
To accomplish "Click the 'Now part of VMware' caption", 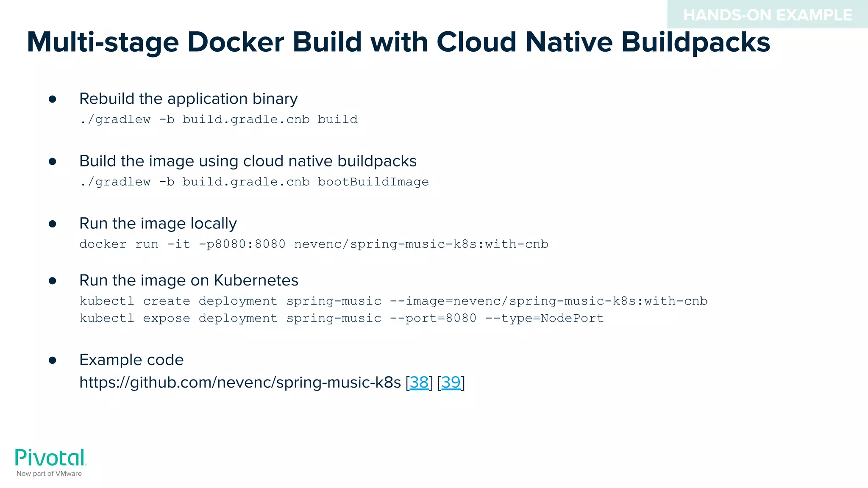I will 49,474.
